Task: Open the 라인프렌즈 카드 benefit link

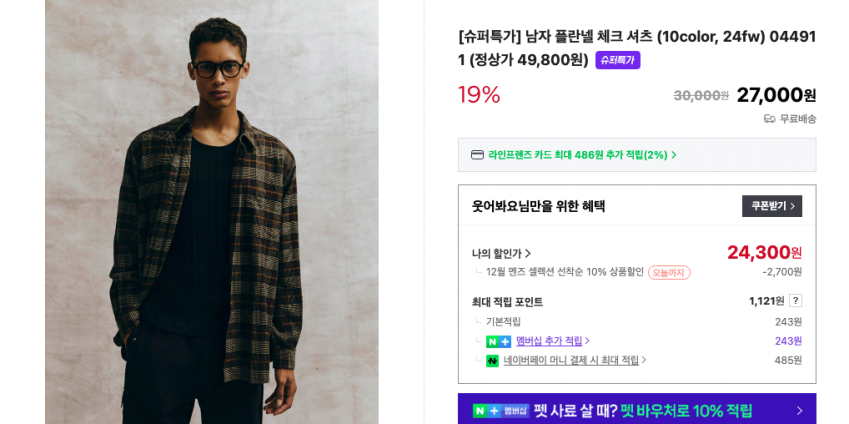Action: coord(582,155)
